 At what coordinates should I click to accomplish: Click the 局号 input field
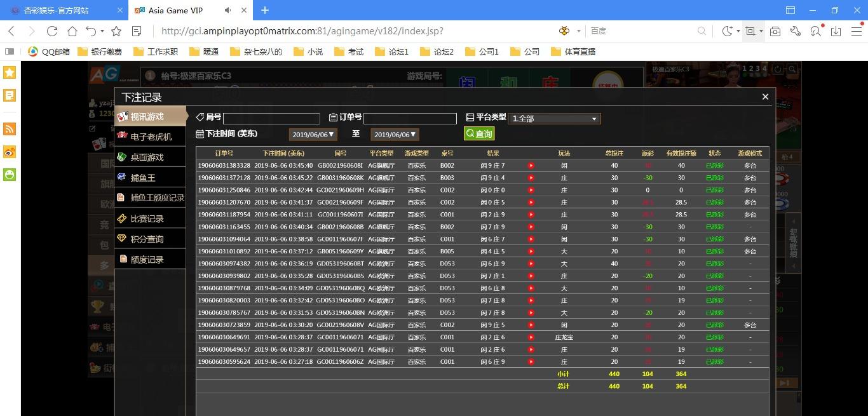(x=271, y=119)
